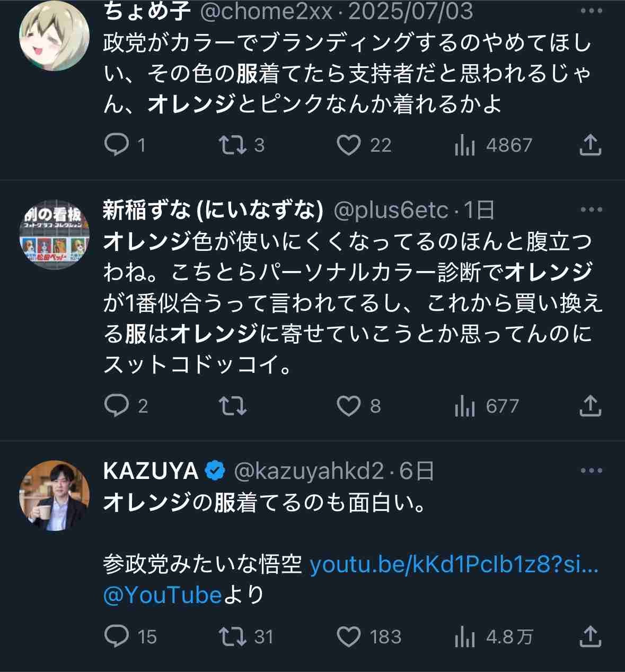Like ちょめ子's post about party colors
Image resolution: width=625 pixels, height=672 pixels.
(349, 145)
